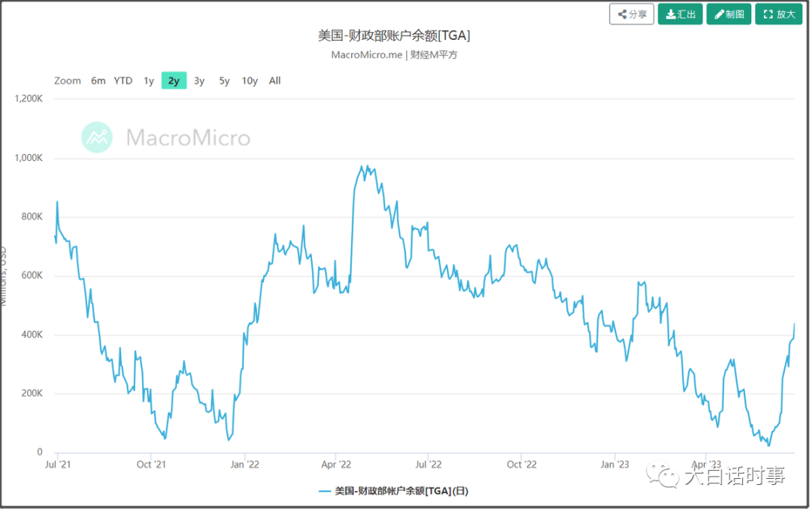The height and width of the screenshot is (512, 812).
Task: Click the Zoom label text
Action: [x=68, y=80]
